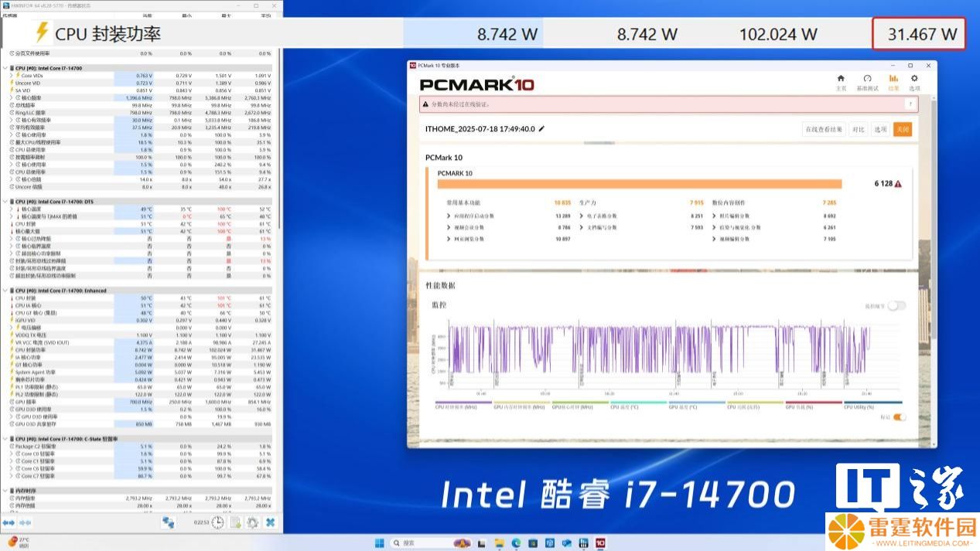Select the Package C2 驻留率 row
The width and height of the screenshot is (980, 551).
coord(140,447)
